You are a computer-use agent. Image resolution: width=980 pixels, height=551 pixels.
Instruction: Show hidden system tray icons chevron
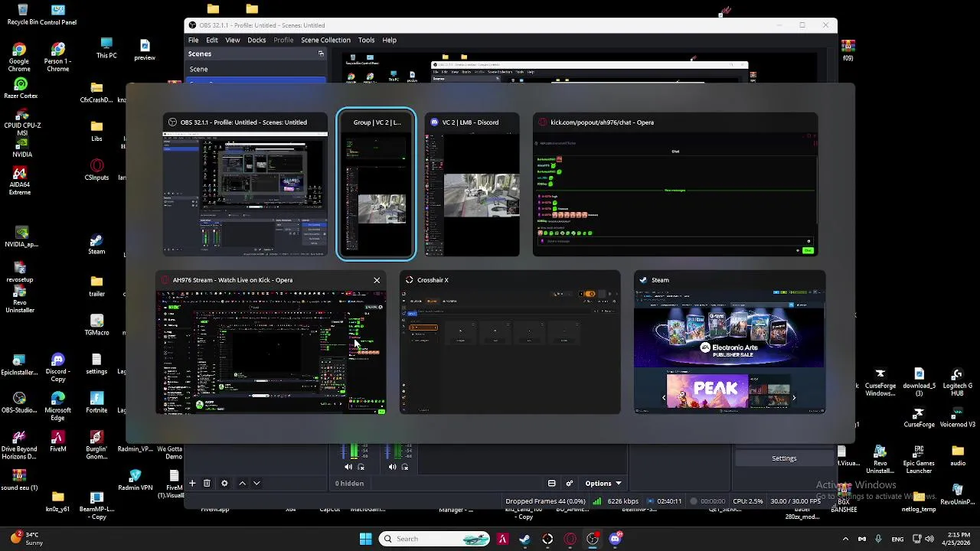(x=845, y=539)
